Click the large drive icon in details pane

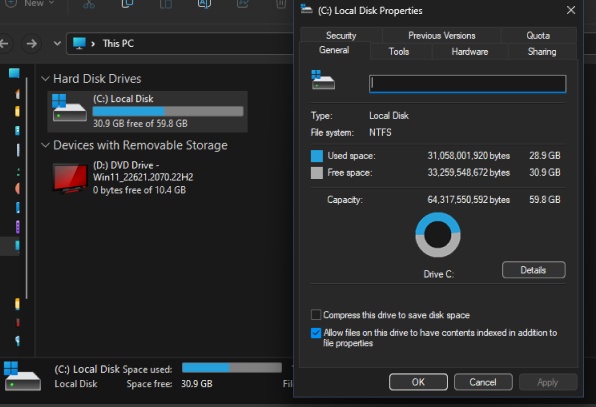tap(22, 376)
